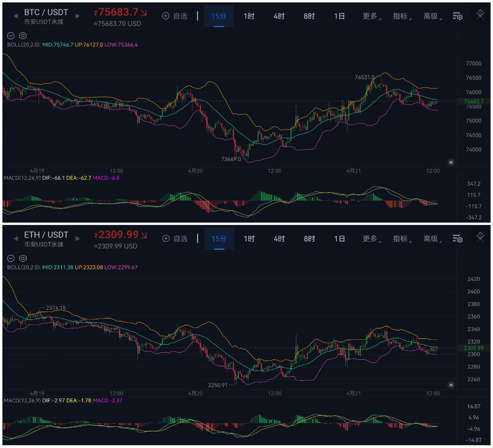Click the diamond fullscreen icon on the BTC chart
The height and width of the screenshot is (448, 493).
480,14
